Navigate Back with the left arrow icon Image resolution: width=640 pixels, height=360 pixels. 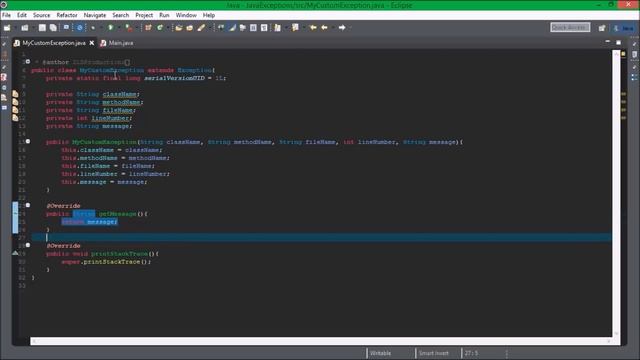click(324, 28)
